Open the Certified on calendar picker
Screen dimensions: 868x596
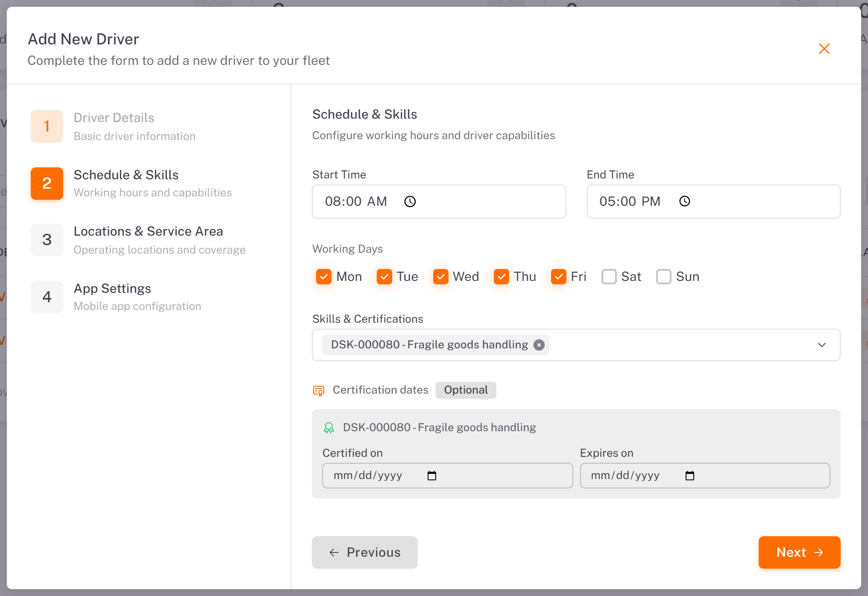432,476
